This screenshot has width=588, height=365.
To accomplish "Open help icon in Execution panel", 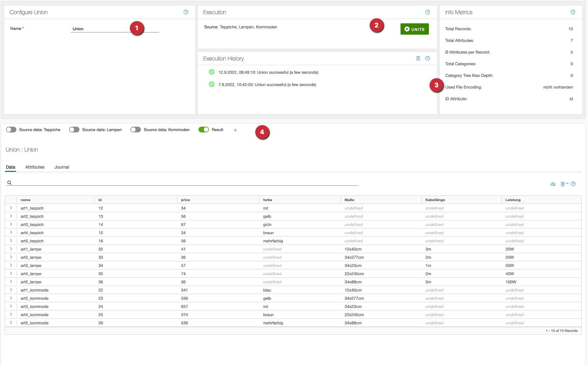I will point(427,12).
